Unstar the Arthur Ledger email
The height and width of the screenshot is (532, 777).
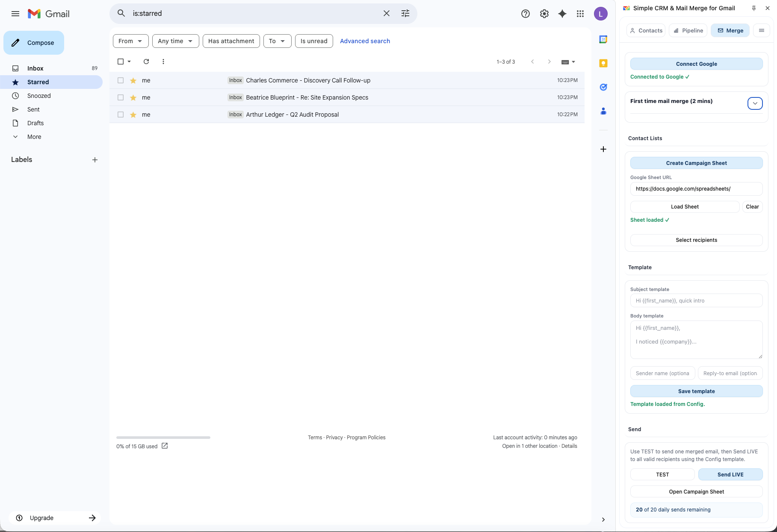click(x=133, y=115)
